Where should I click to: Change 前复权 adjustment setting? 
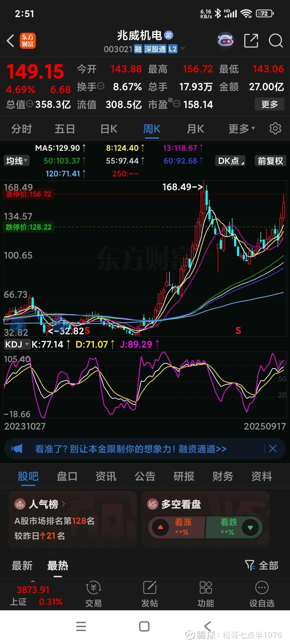[270, 161]
